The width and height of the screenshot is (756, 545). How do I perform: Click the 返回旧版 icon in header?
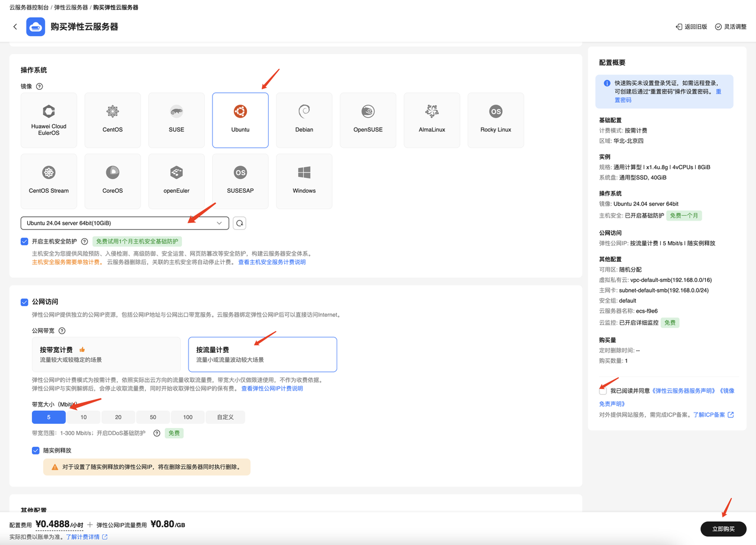click(679, 27)
